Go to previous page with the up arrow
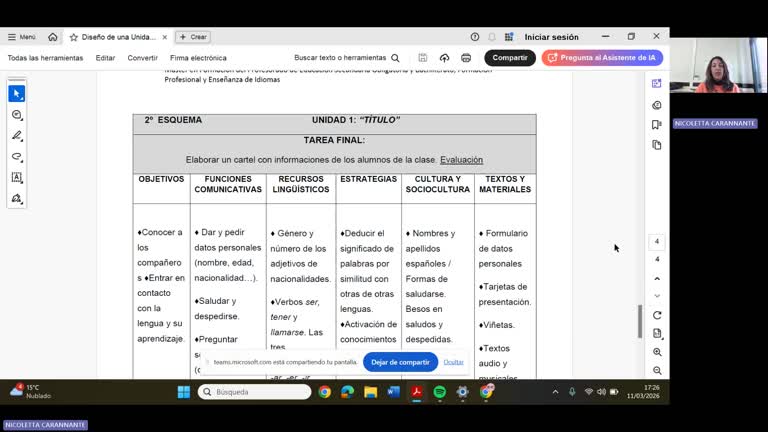This screenshot has height=432, width=768. (x=657, y=279)
